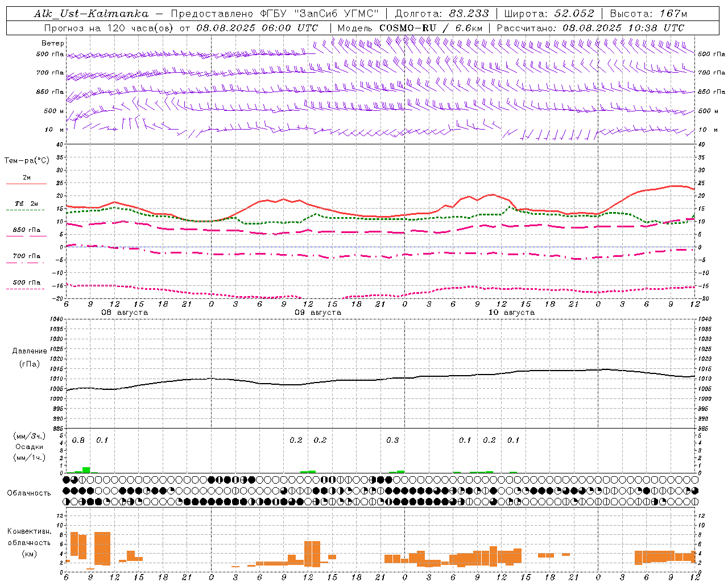
Task: Click the 700 гПа dash-dot legend line
Action: tap(25, 263)
